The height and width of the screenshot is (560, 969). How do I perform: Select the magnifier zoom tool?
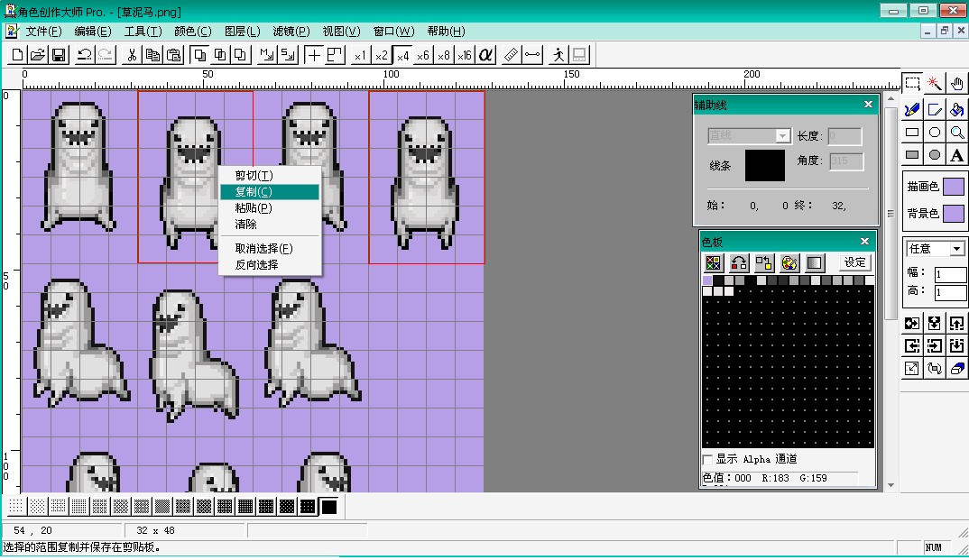point(956,133)
